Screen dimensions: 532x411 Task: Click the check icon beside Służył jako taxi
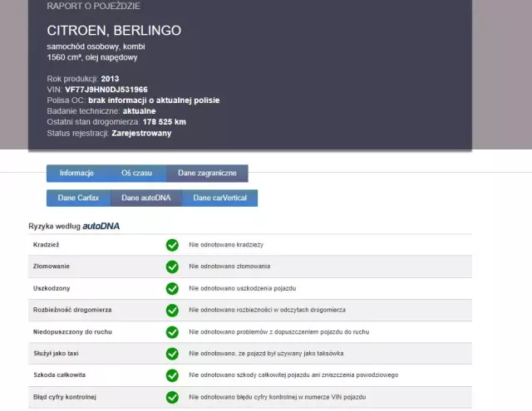(172, 354)
